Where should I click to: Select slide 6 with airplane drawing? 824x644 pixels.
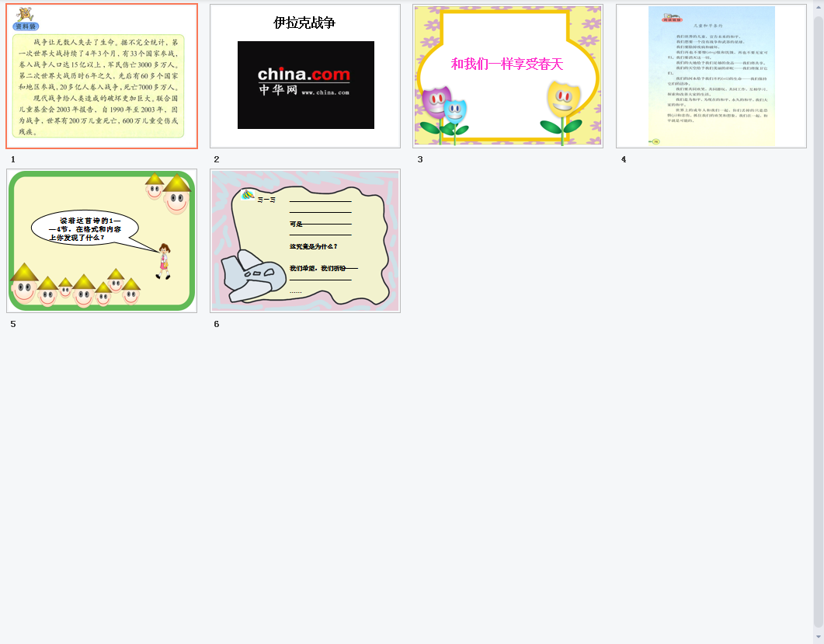click(x=304, y=241)
